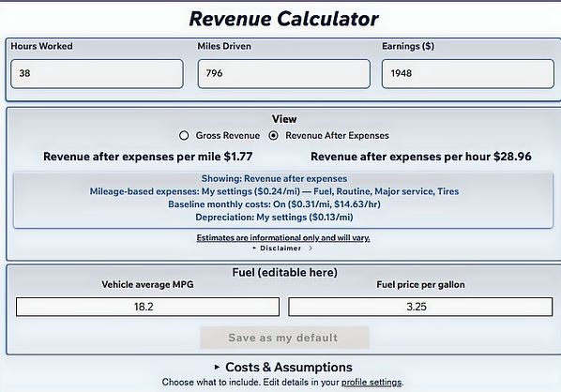Click the Mileage-based expenses summary line
Screen dimensions: 561x392
(274, 191)
